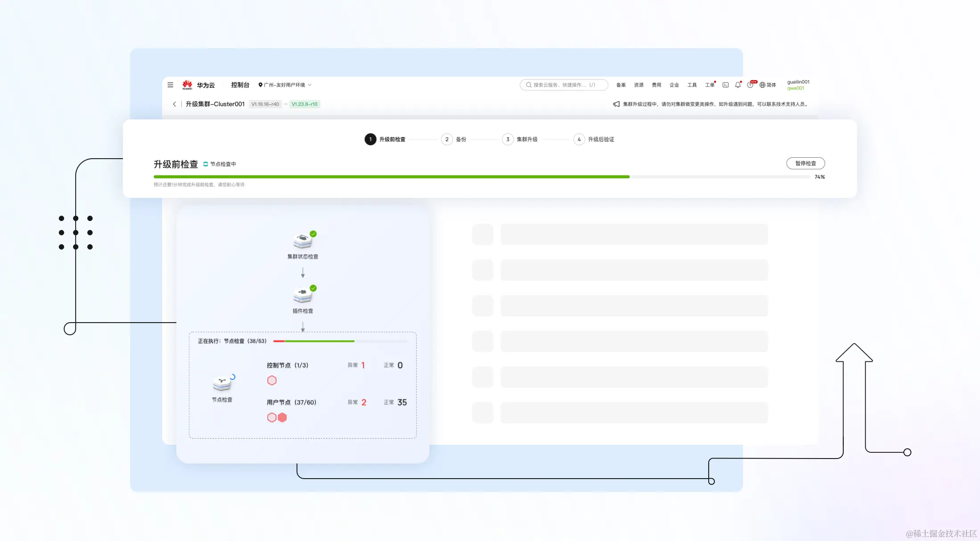Select the 集群状态检查 cluster icon
Image resolution: width=980 pixels, height=541 pixels.
[x=303, y=241]
